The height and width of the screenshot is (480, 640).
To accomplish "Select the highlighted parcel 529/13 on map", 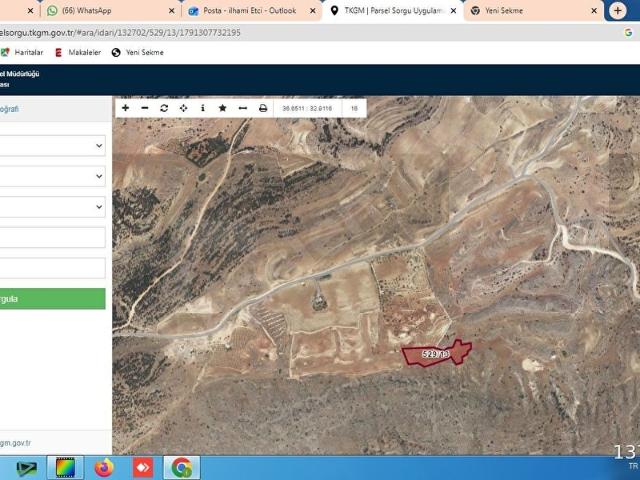I will point(436,353).
